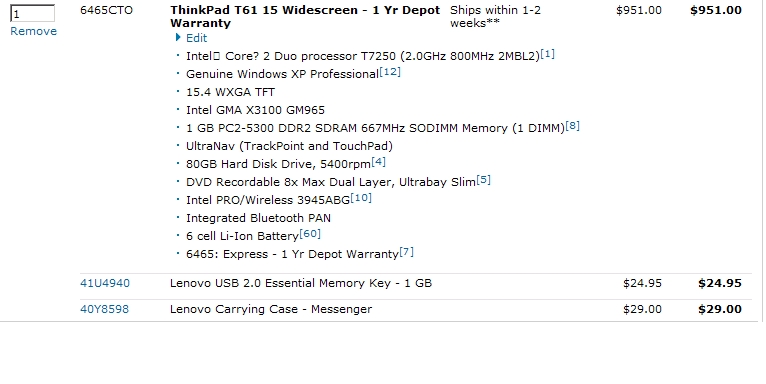Click Lenovo Carrying Case - Messenger text
The image size is (766, 384).
coord(271,309)
